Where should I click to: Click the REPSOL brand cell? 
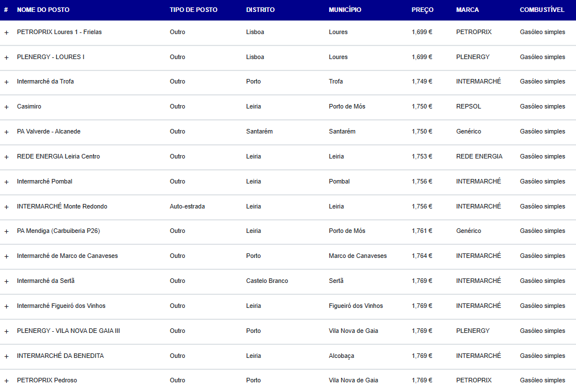[x=469, y=106]
